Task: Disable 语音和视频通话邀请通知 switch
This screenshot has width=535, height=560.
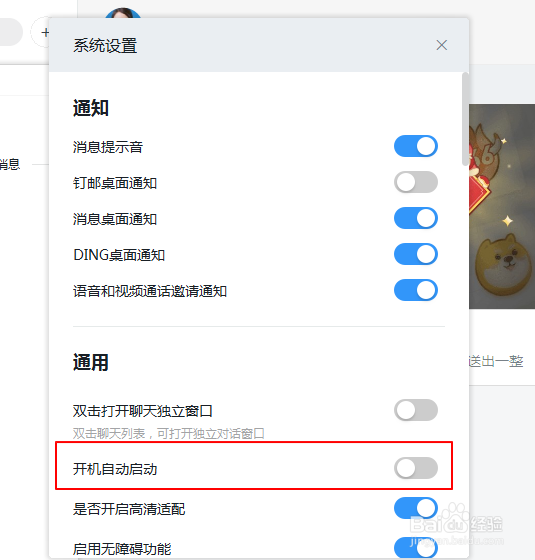Action: pos(416,290)
